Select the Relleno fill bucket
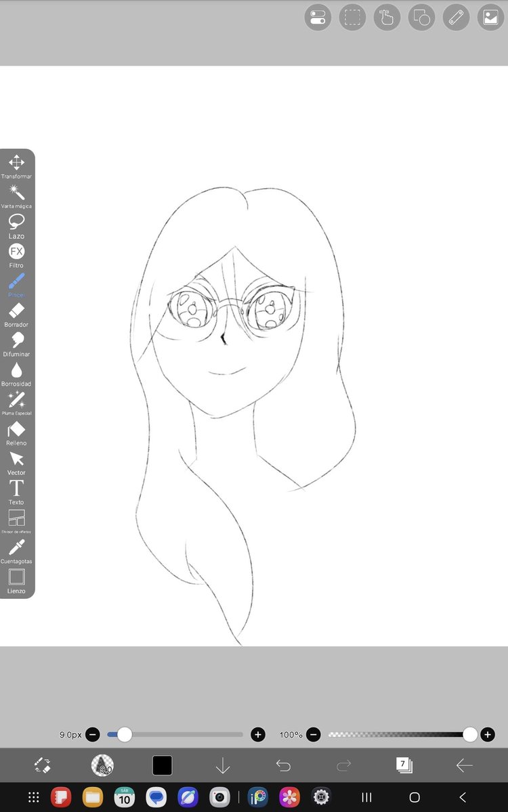The image size is (508, 812). (x=16, y=433)
